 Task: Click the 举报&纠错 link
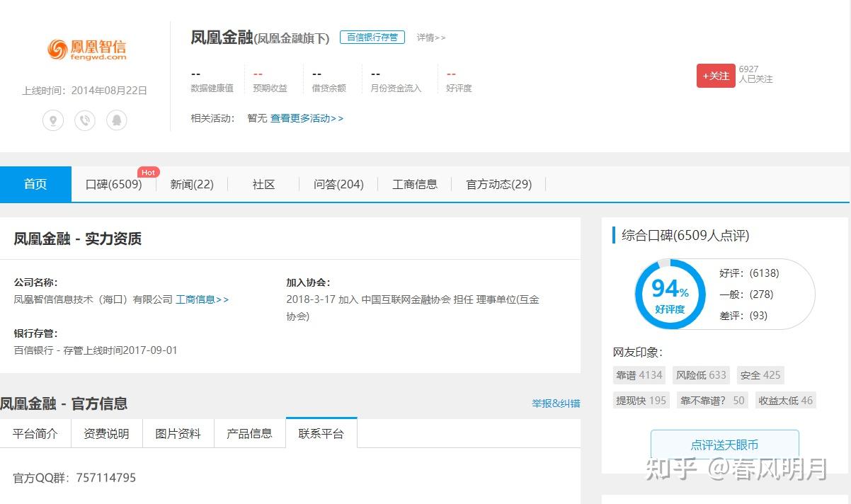[x=556, y=403]
